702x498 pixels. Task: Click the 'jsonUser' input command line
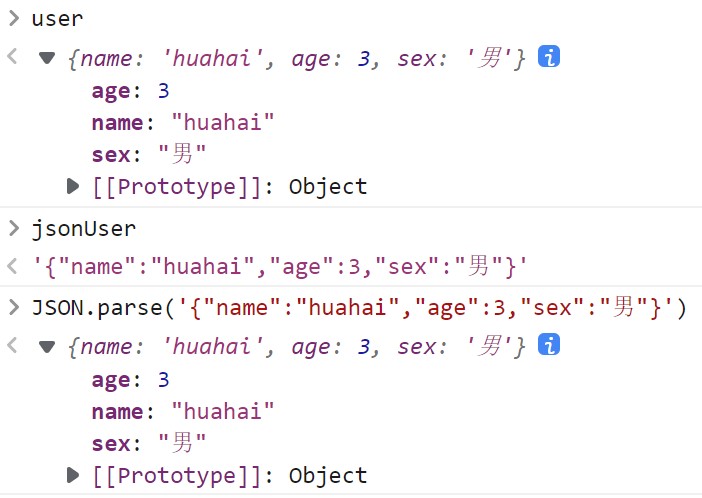click(x=82, y=229)
